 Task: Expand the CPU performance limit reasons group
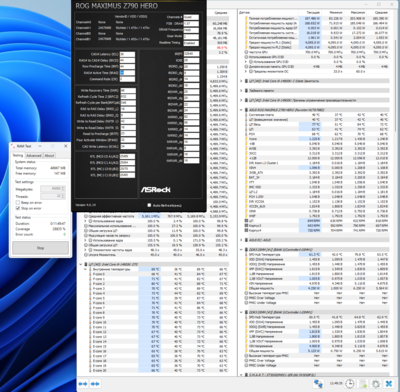[241, 100]
